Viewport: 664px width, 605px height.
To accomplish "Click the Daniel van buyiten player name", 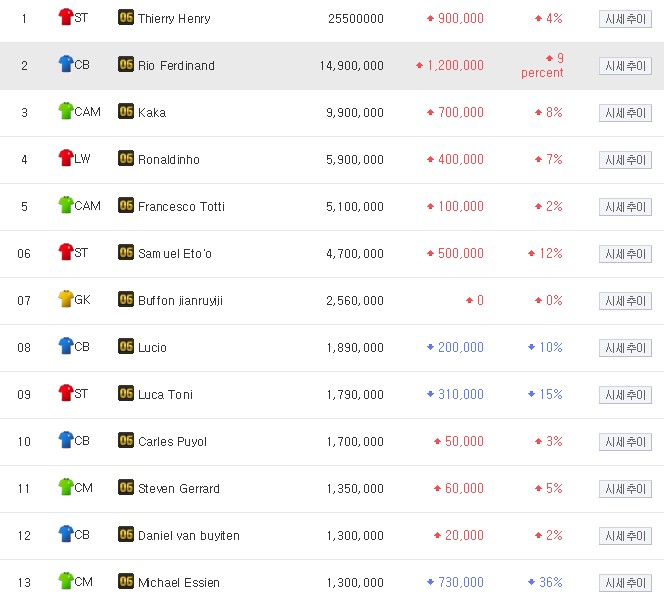I will pos(188,535).
